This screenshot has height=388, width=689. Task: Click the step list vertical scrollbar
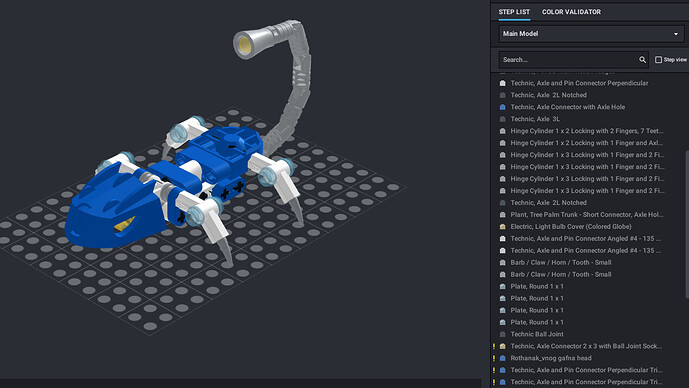[x=686, y=224]
